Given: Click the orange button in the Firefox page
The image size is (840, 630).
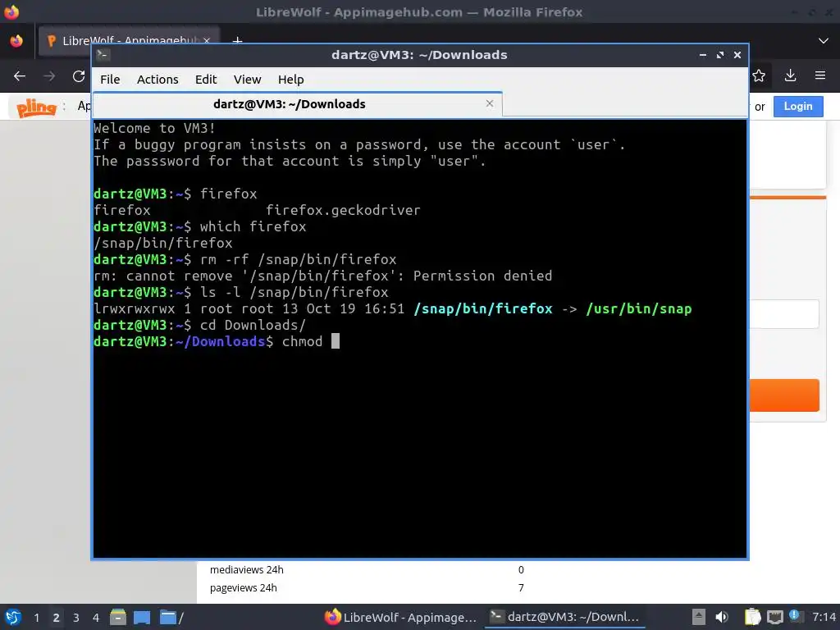Looking at the screenshot, I should [784, 395].
